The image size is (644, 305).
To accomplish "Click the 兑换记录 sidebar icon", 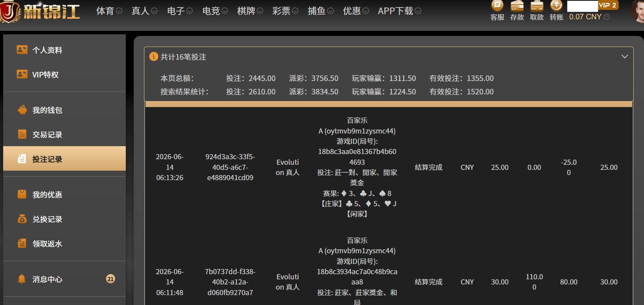I will tap(22, 219).
